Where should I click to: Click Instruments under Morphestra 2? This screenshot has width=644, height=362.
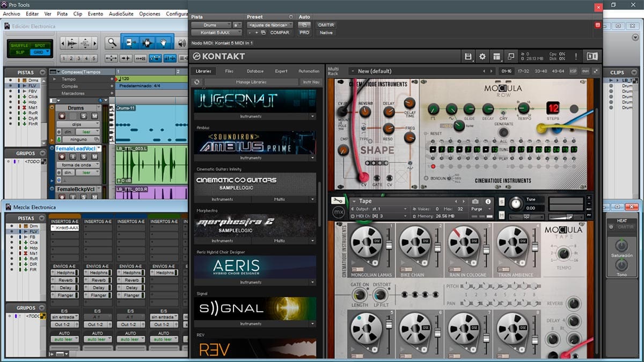tap(222, 241)
